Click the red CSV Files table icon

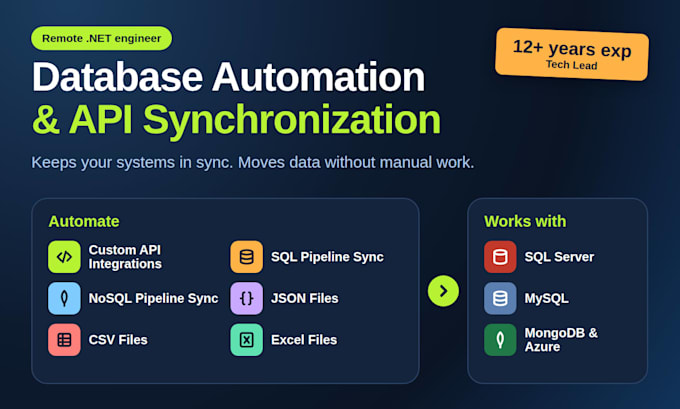click(64, 340)
